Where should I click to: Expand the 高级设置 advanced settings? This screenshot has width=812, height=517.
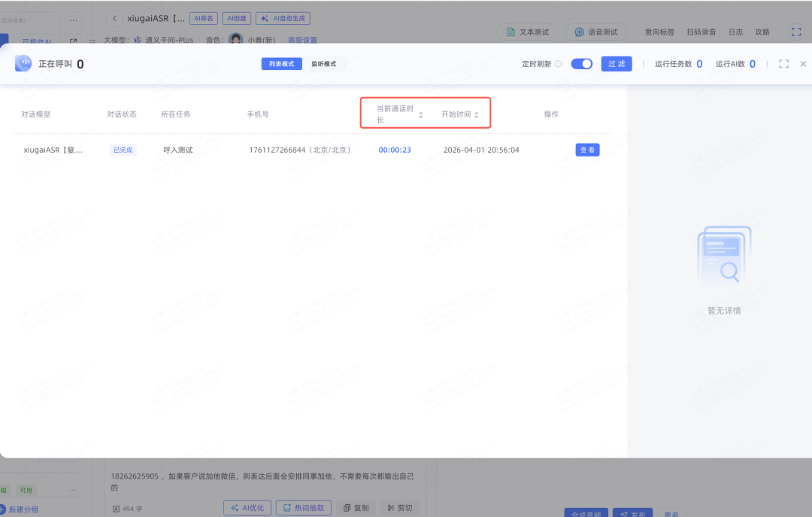(x=302, y=40)
